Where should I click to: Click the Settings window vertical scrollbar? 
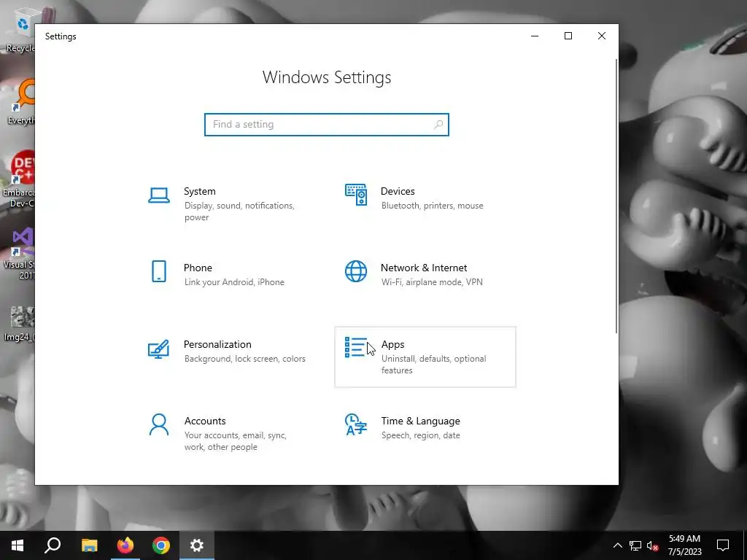616,196
